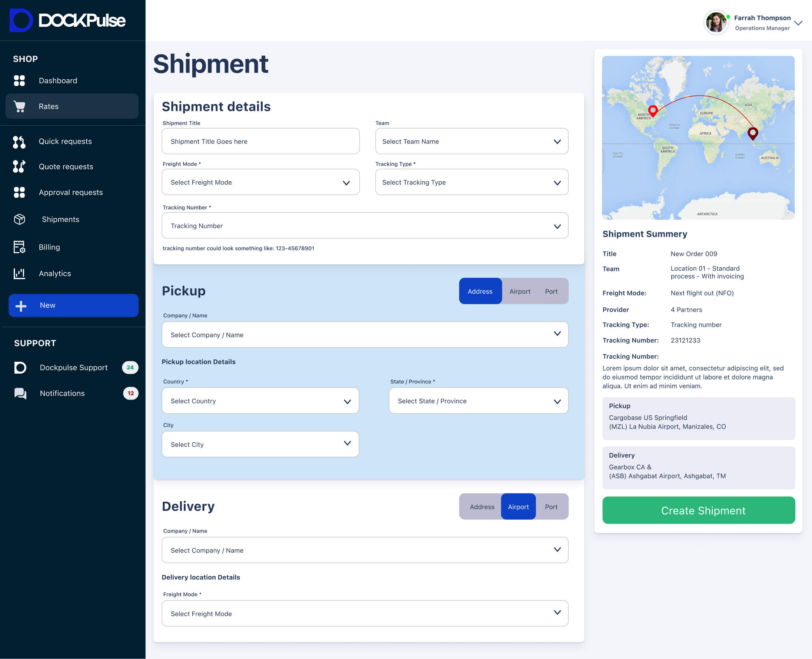Switch Pickup type to Port
This screenshot has width=812, height=659.
[551, 291]
